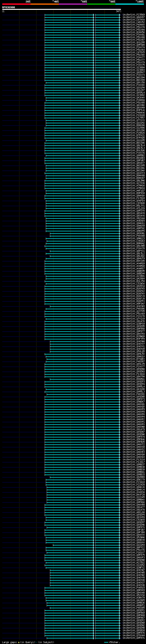Select hit UniRef100_Q01288
This screenshot has height=644, width=146.
point(134,42)
